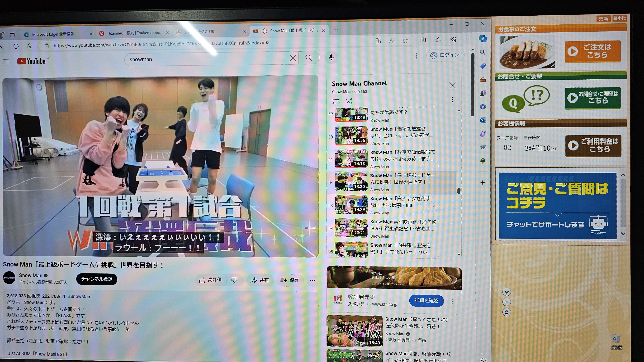This screenshot has height=362, width=644.
Task: Open the YouTube hamburger guide menu
Action: click(6, 61)
